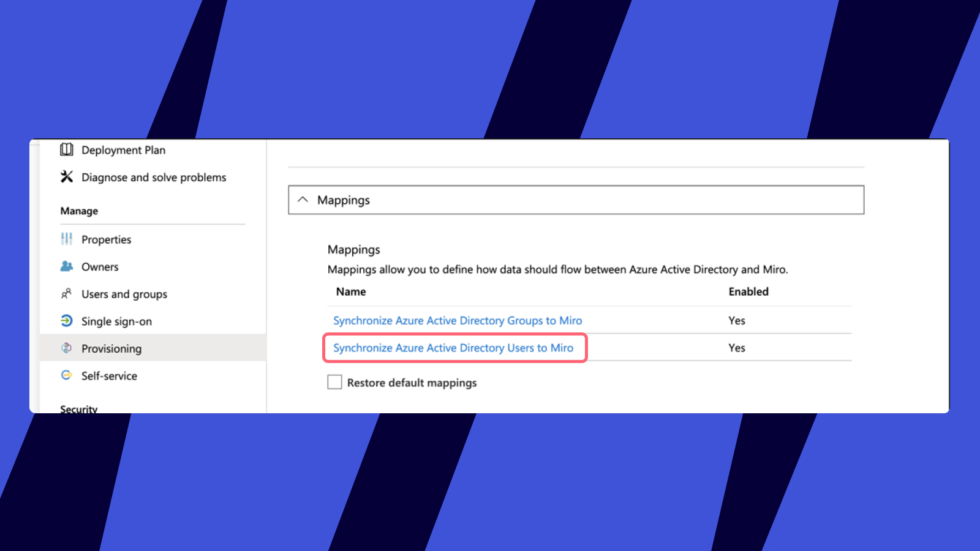
Task: Click the Restore default mappings label text
Action: [x=412, y=383]
